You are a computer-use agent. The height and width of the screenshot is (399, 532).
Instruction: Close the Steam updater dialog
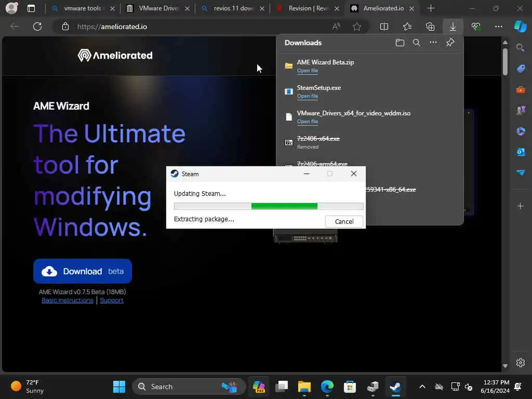click(x=353, y=174)
